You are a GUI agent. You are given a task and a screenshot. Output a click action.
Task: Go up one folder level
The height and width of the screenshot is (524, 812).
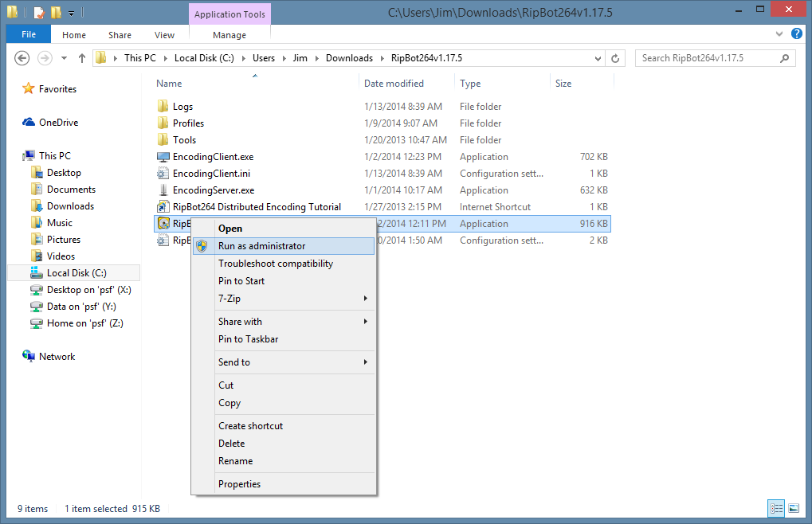pos(82,58)
